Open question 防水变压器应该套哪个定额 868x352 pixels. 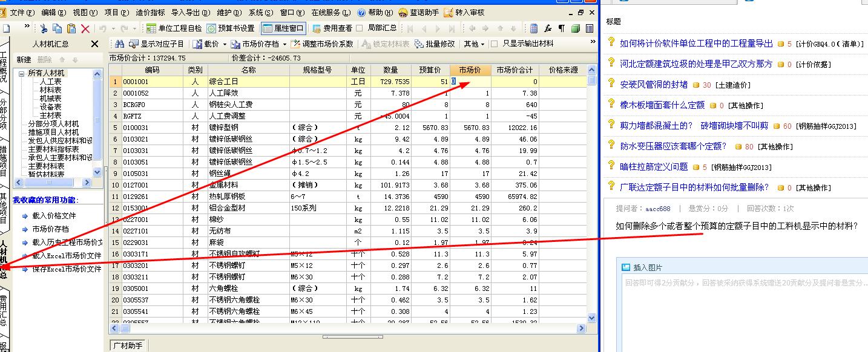pos(673,146)
